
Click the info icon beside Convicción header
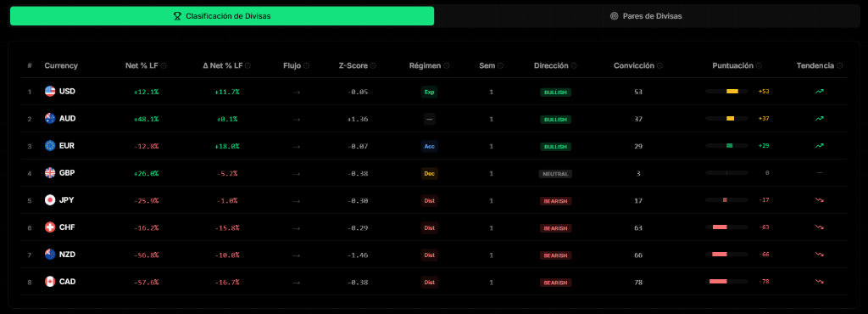(x=659, y=66)
